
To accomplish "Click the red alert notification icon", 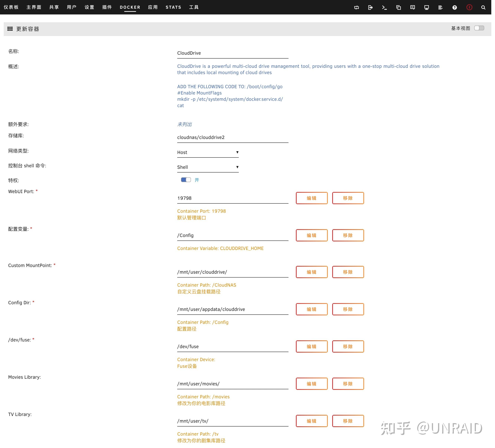I will tap(469, 7).
